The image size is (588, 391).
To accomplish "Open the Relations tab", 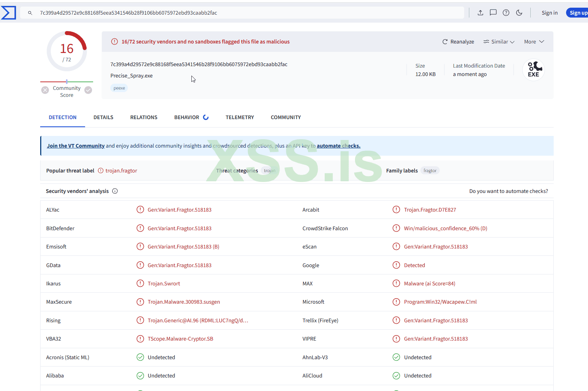I will [144, 117].
